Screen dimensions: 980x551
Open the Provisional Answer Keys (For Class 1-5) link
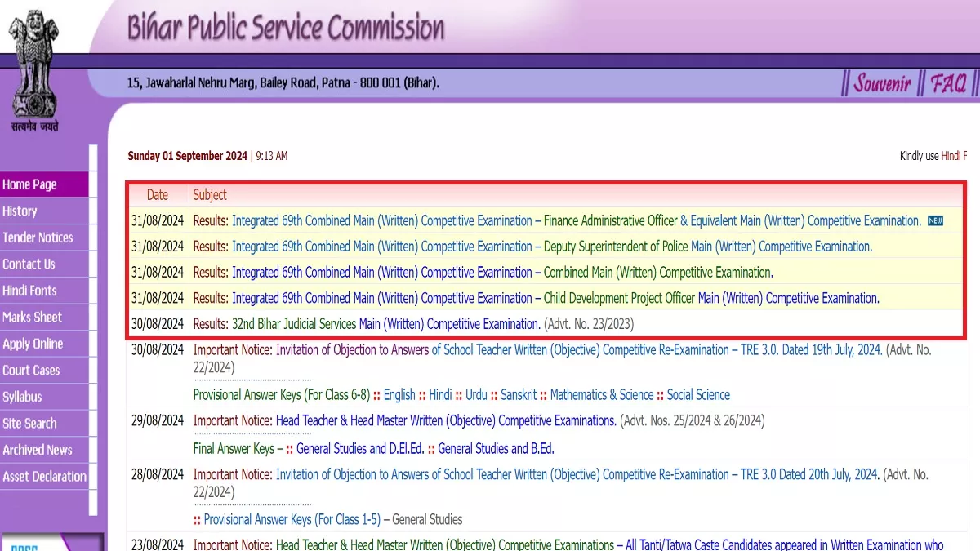pyautogui.click(x=292, y=520)
